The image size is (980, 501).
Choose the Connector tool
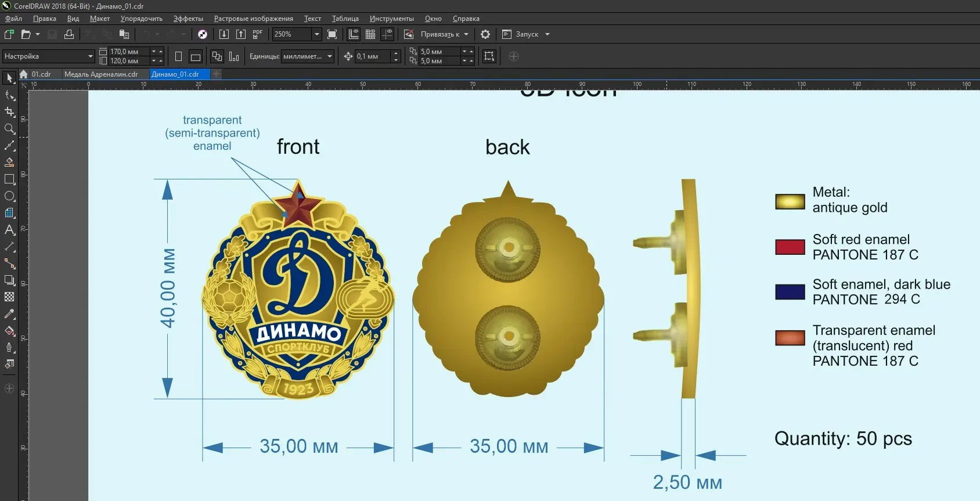click(x=9, y=264)
